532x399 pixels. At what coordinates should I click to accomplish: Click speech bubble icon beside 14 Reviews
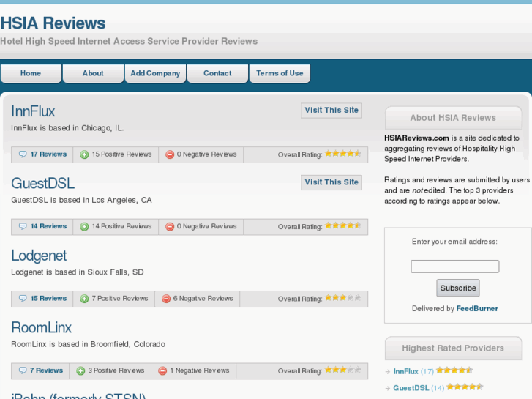click(23, 226)
